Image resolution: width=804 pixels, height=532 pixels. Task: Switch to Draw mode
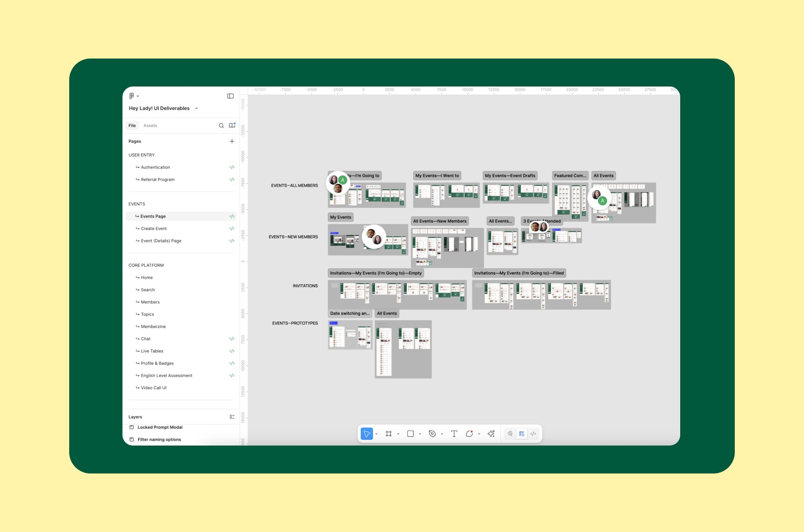coord(510,434)
